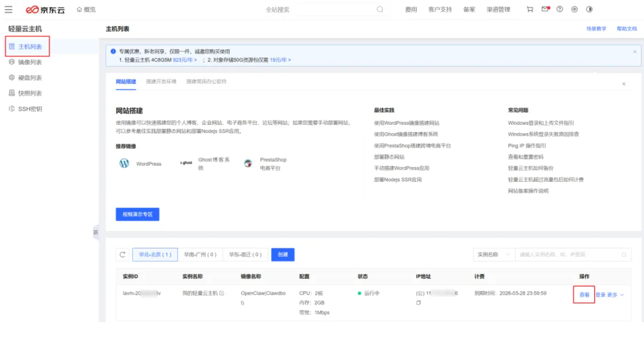Collapse the left sidebar with handle
This screenshot has width=644, height=341.
pyautogui.click(x=95, y=232)
